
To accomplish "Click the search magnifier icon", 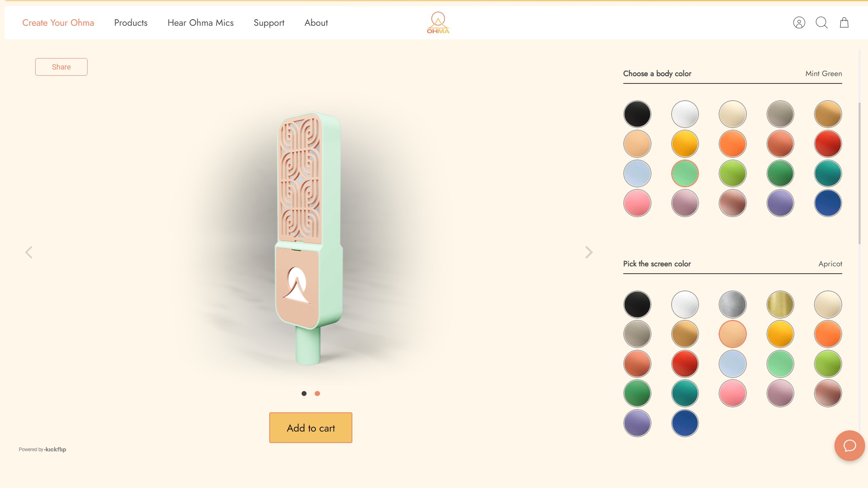I will click(x=821, y=22).
